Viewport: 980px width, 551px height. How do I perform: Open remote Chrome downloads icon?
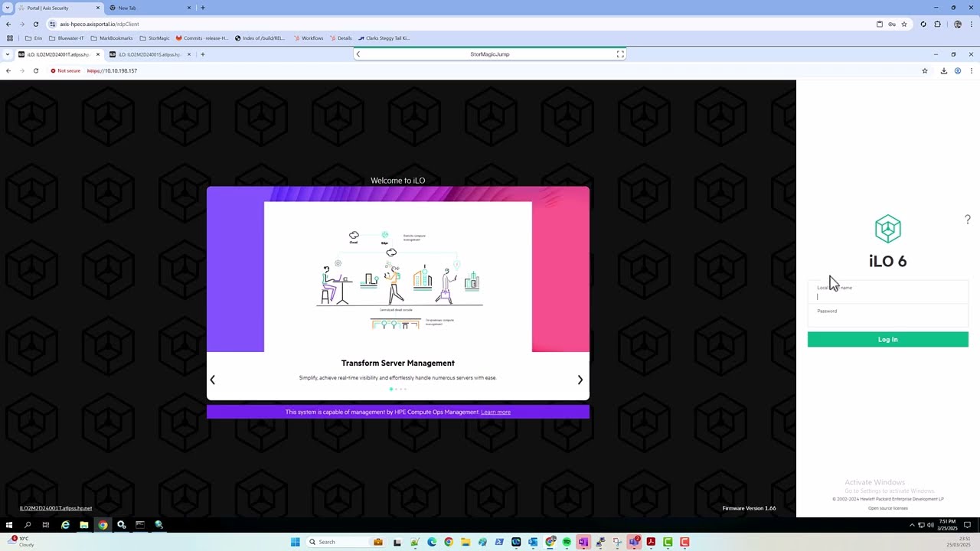[944, 70]
